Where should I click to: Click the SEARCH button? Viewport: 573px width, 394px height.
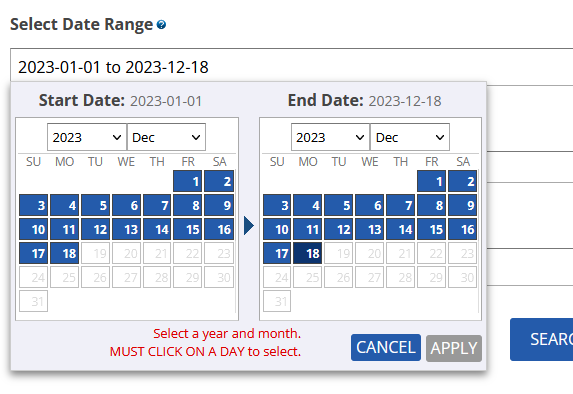(542, 340)
